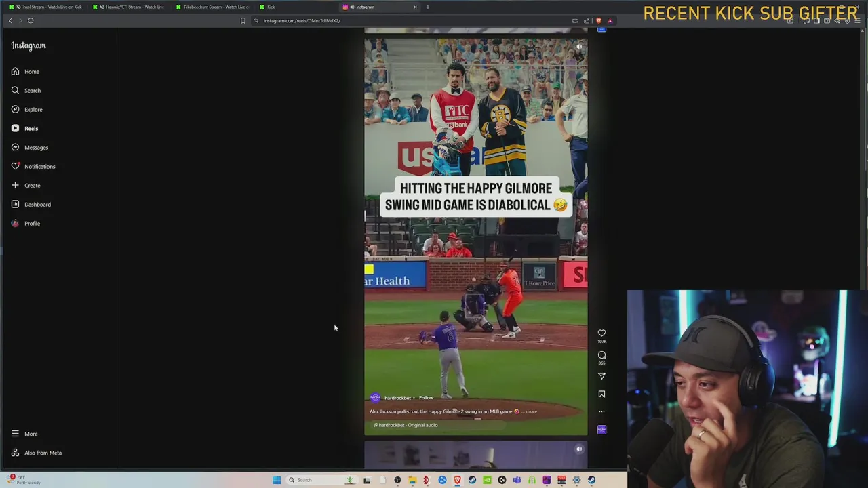Open the reel's three-dot options
The image size is (868, 488).
coord(601,411)
